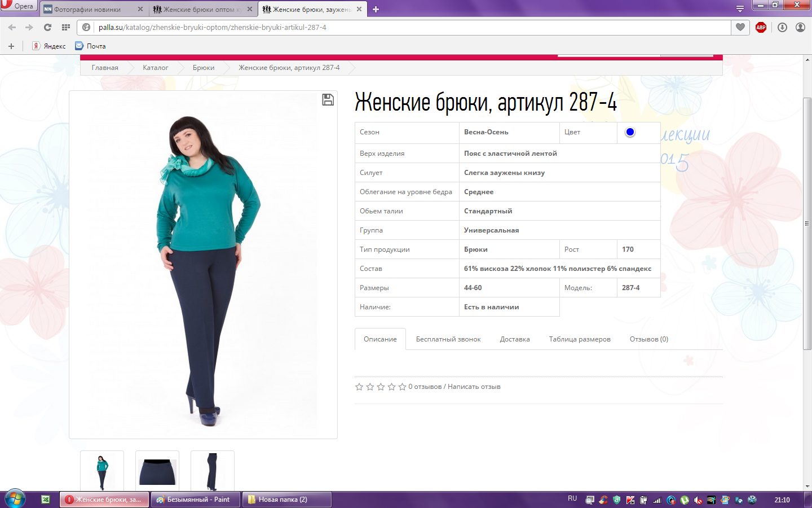This screenshot has height=508, width=812.
Task: Open Kaspersky tray icon
Action: [630, 500]
